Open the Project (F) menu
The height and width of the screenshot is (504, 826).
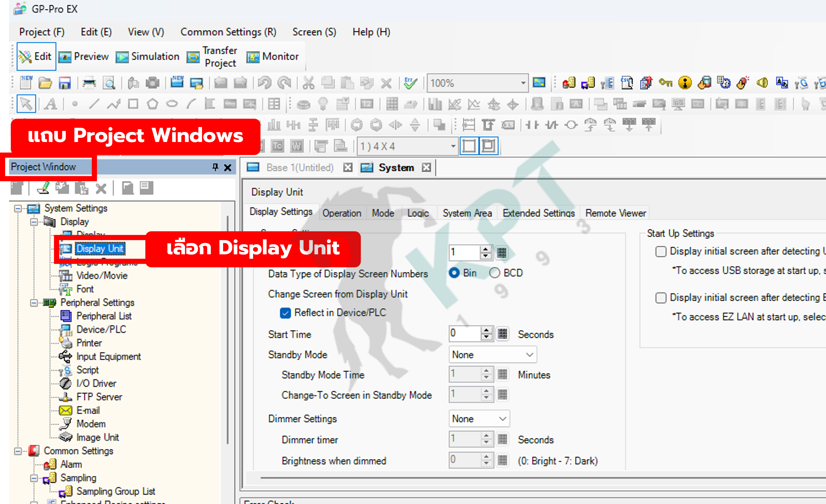click(42, 32)
